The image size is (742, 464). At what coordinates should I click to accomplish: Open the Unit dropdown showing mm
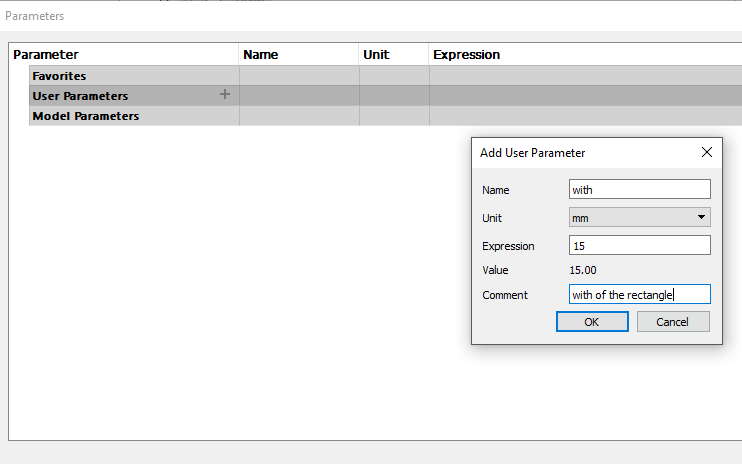pos(640,218)
